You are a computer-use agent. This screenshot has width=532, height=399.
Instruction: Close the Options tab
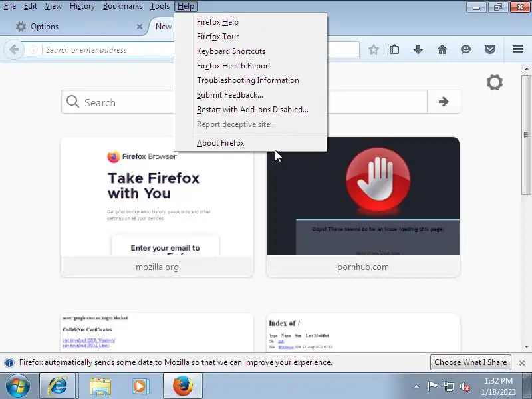coord(140,27)
